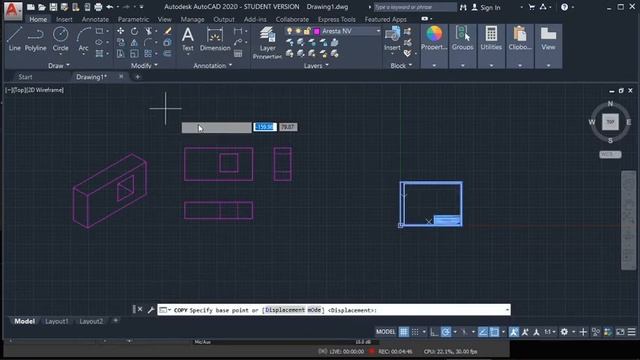Choose the Rotate tool in Modify

(x=134, y=31)
